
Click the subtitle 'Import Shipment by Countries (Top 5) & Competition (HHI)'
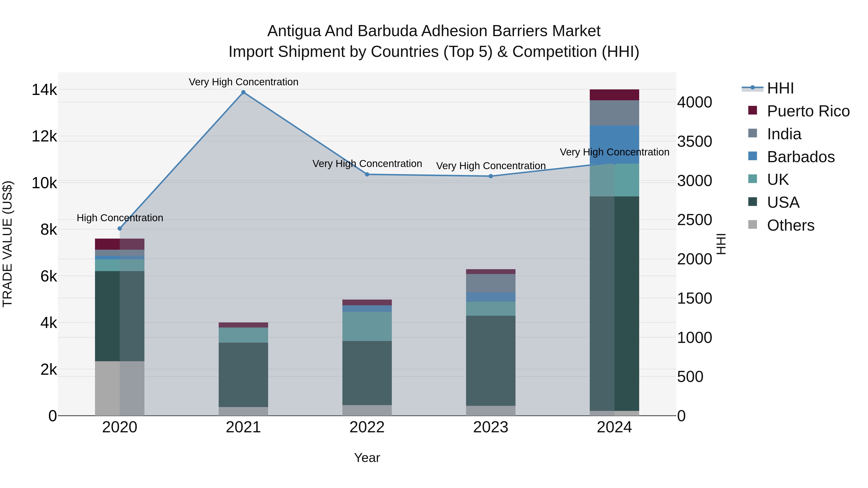(434, 52)
